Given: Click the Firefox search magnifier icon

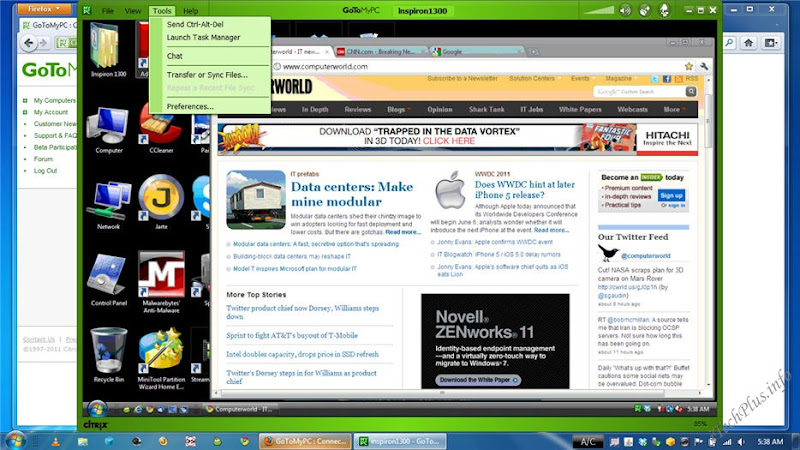Looking at the screenshot, I should [x=729, y=43].
